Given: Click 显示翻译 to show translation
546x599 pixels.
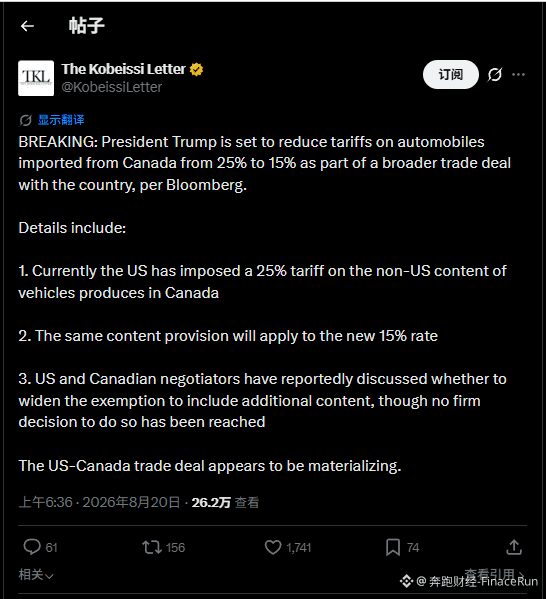Looking at the screenshot, I should pyautogui.click(x=61, y=120).
